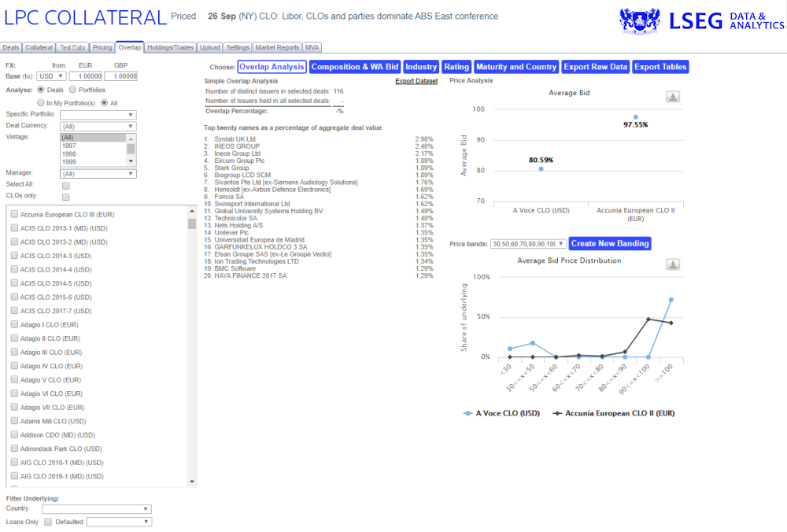787x532 pixels.
Task: Enable the CLOs only checkbox
Action: 66,197
